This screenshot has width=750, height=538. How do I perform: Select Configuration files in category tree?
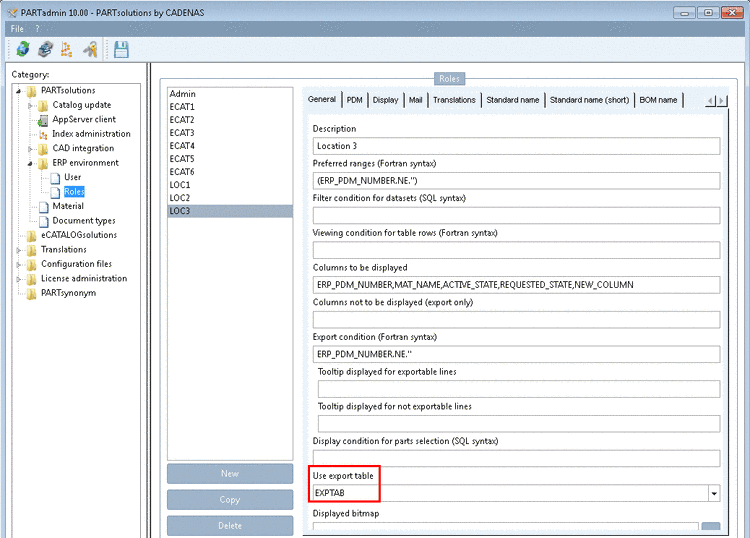pyautogui.click(x=77, y=264)
